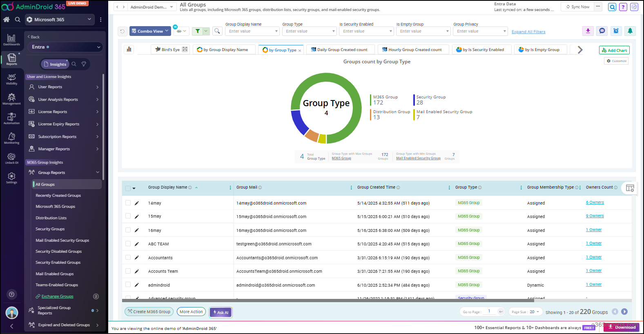Viewport: 644px width, 334px height.
Task: Click the bar chart icon left of the chart tabs
Action: coord(129,49)
